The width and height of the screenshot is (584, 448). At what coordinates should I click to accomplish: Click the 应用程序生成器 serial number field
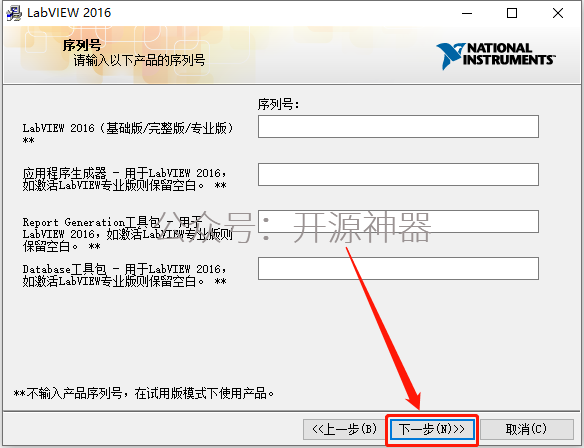(398, 174)
